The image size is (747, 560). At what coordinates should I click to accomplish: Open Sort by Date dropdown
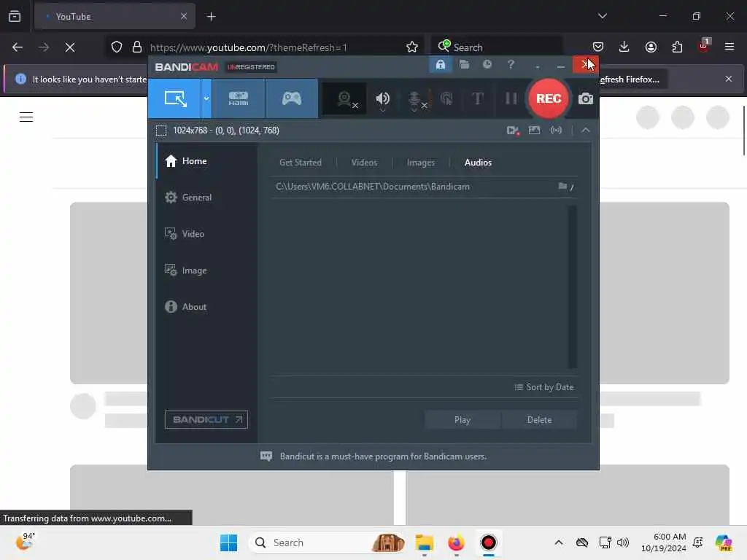click(x=543, y=387)
